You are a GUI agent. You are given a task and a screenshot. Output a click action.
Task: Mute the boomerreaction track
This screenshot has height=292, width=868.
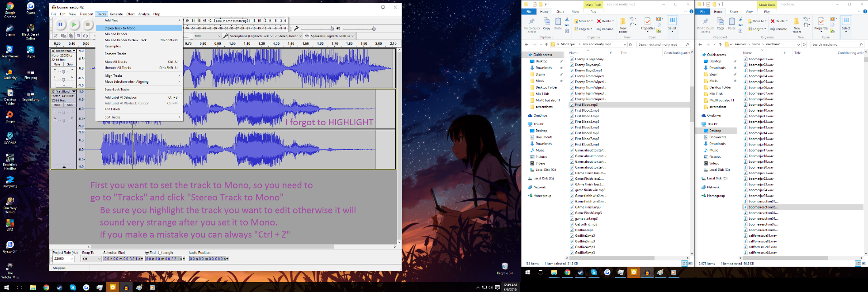[57, 65]
